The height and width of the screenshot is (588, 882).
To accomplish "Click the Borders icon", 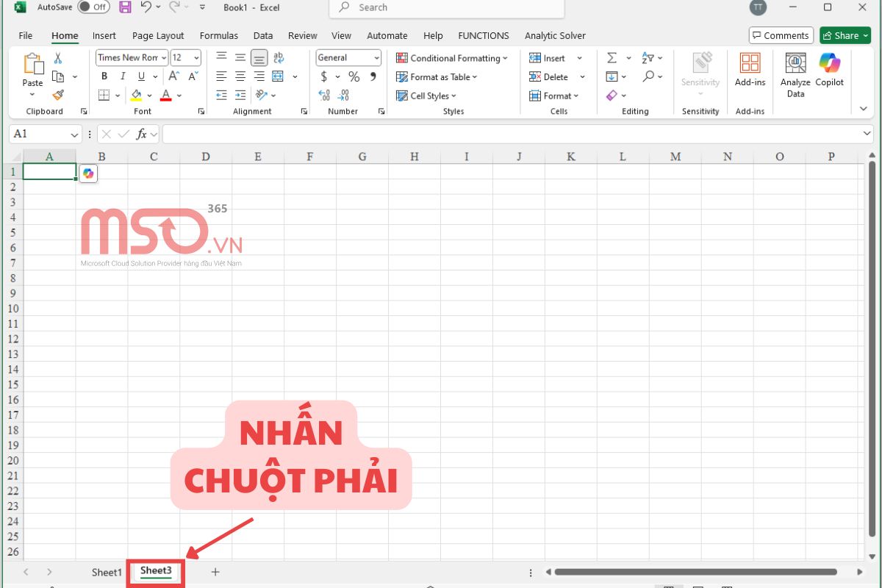I will pos(104,95).
